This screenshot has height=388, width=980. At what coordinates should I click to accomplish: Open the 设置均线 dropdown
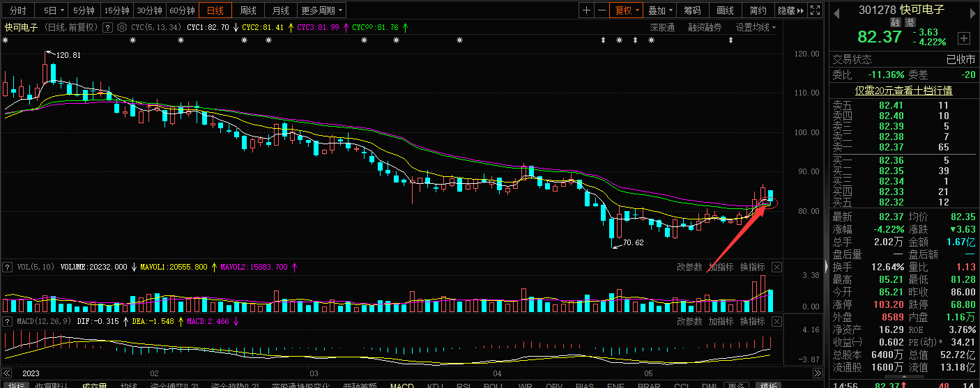pyautogui.click(x=756, y=27)
